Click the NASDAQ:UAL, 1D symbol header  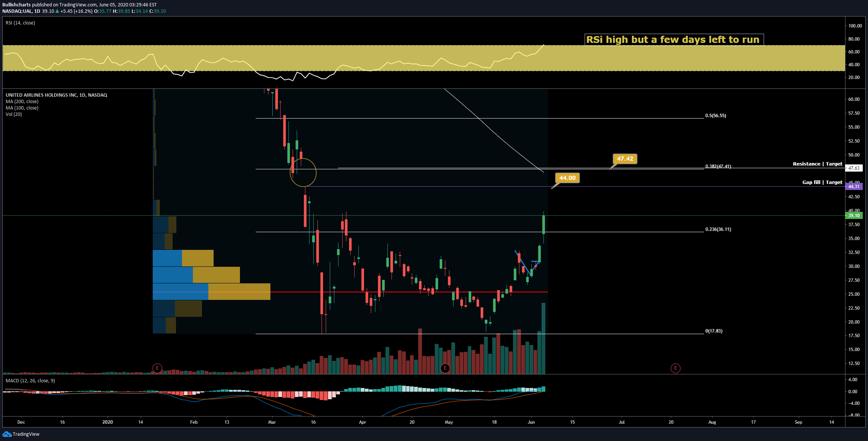click(21, 11)
